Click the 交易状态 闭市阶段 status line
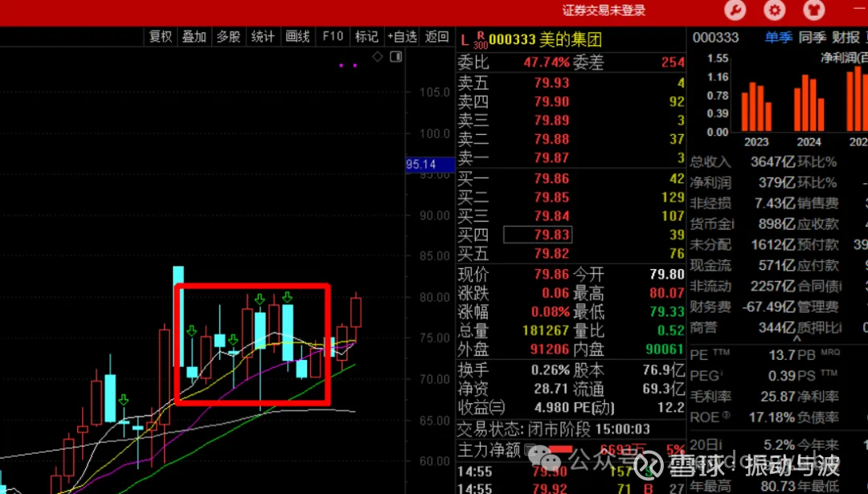The height and width of the screenshot is (494, 868). (x=554, y=429)
